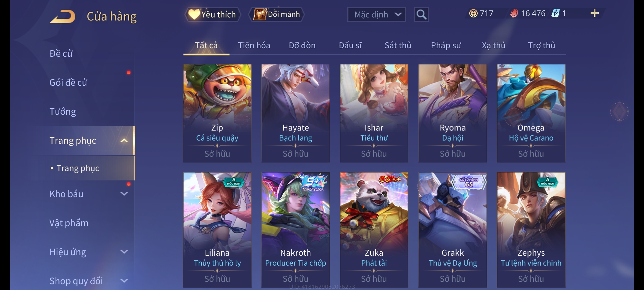The image size is (644, 290).
Task: Open the search magnifier icon
Action: tap(421, 15)
